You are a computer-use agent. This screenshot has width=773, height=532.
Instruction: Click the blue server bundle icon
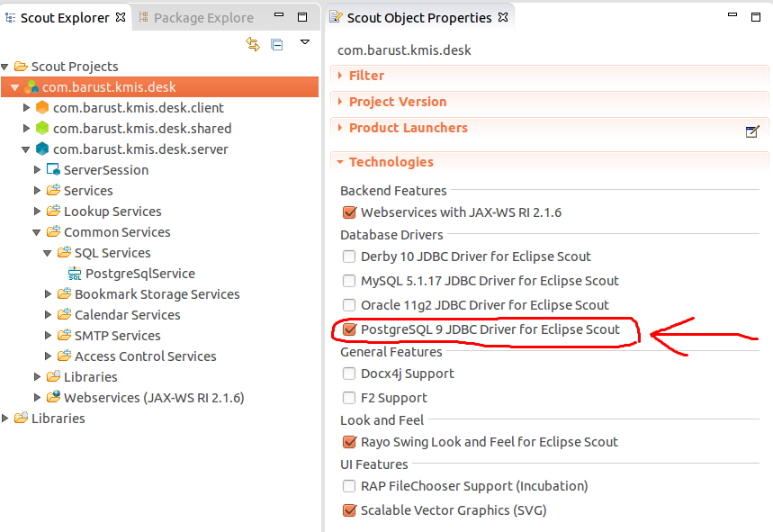point(42,149)
